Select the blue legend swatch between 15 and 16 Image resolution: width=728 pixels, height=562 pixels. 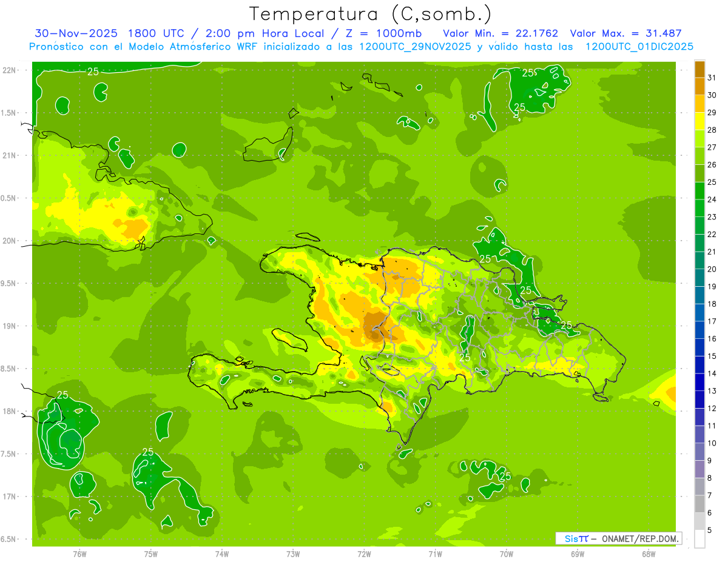[699, 347]
